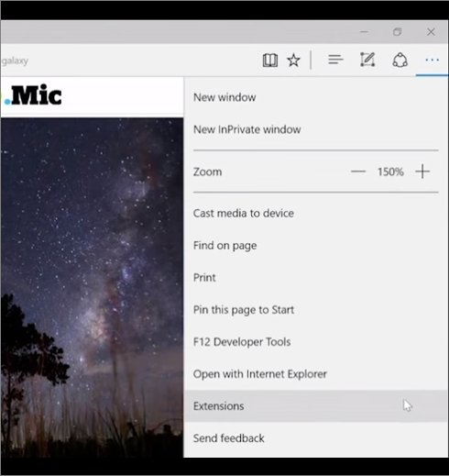Decrease zoom with minus button
Viewport: 449px width, 476px height.
[x=358, y=172]
